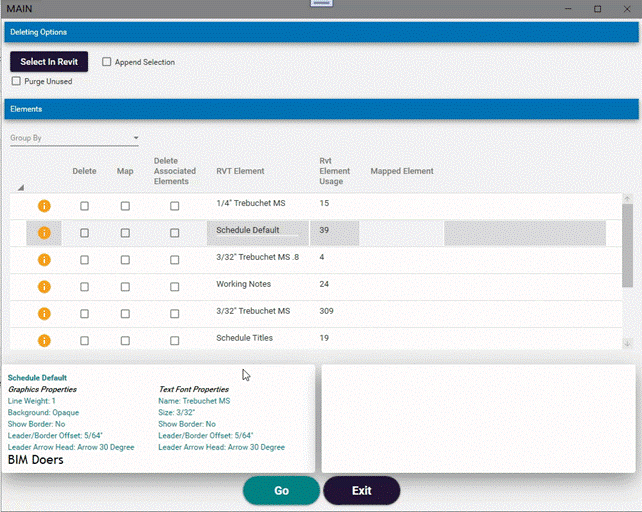
Task: Click the sort triangle below table headers
Action: click(20, 188)
